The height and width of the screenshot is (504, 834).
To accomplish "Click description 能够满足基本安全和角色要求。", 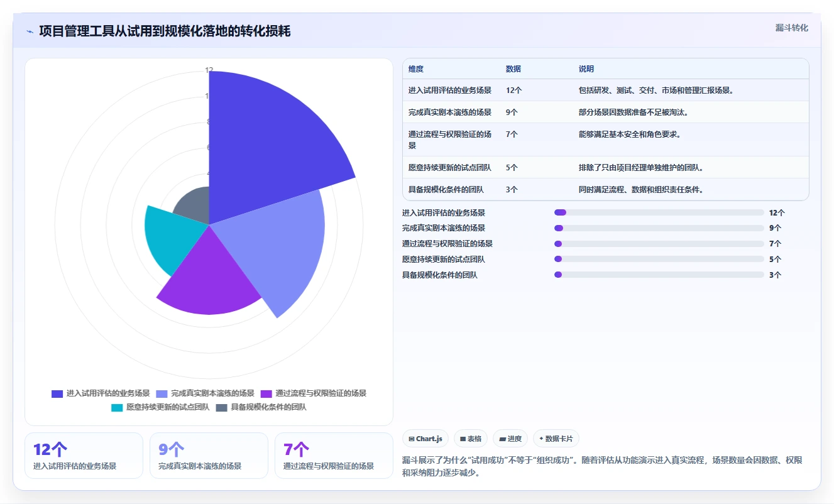I will [630, 134].
